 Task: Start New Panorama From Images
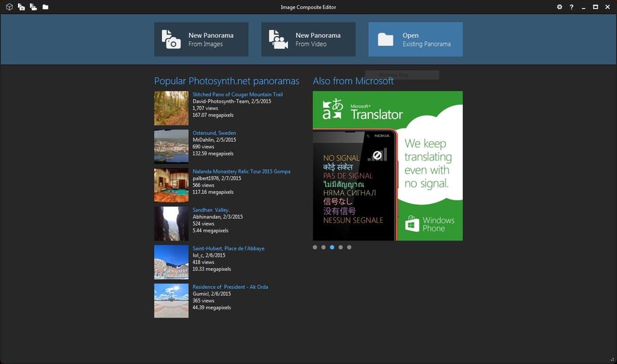tap(201, 39)
